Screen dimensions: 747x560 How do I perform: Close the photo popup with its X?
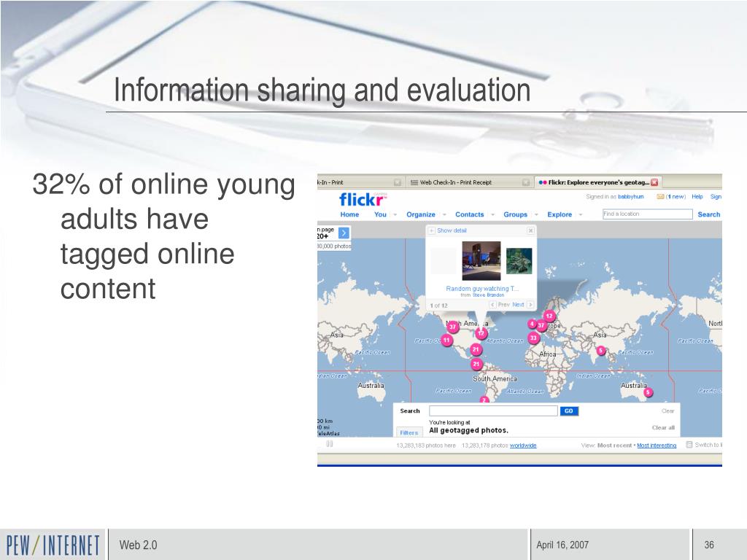click(x=530, y=230)
